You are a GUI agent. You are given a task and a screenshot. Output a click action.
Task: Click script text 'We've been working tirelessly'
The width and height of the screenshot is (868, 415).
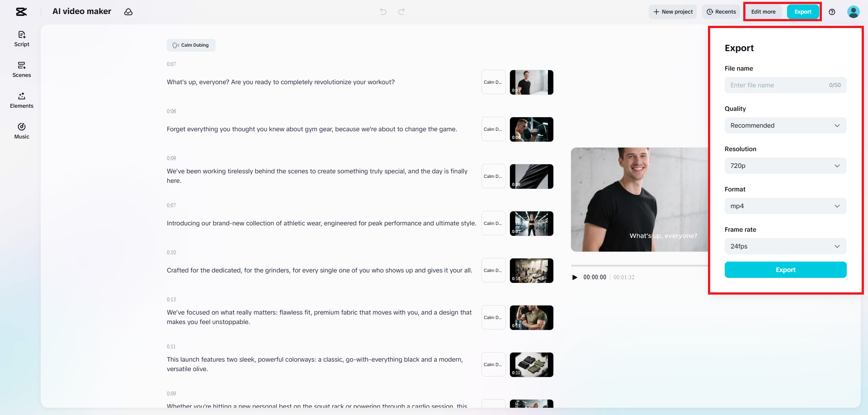(x=317, y=176)
